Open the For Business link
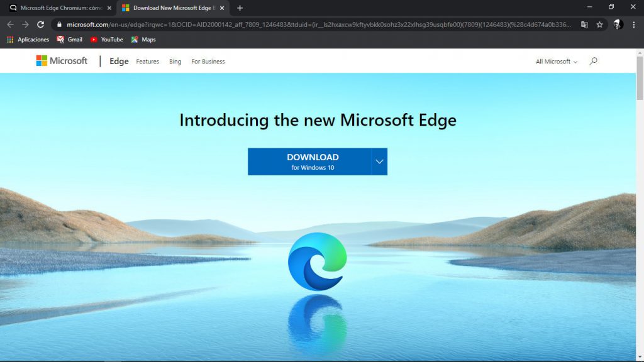Screen dimensions: 644x362 [208, 62]
